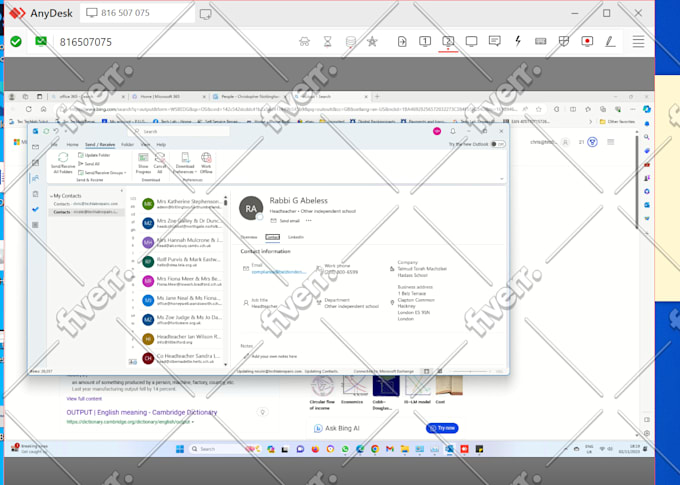Viewport: 680px width, 485px height.
Task: Open more options ellipsis beside Send email
Action: pyautogui.click(x=308, y=220)
